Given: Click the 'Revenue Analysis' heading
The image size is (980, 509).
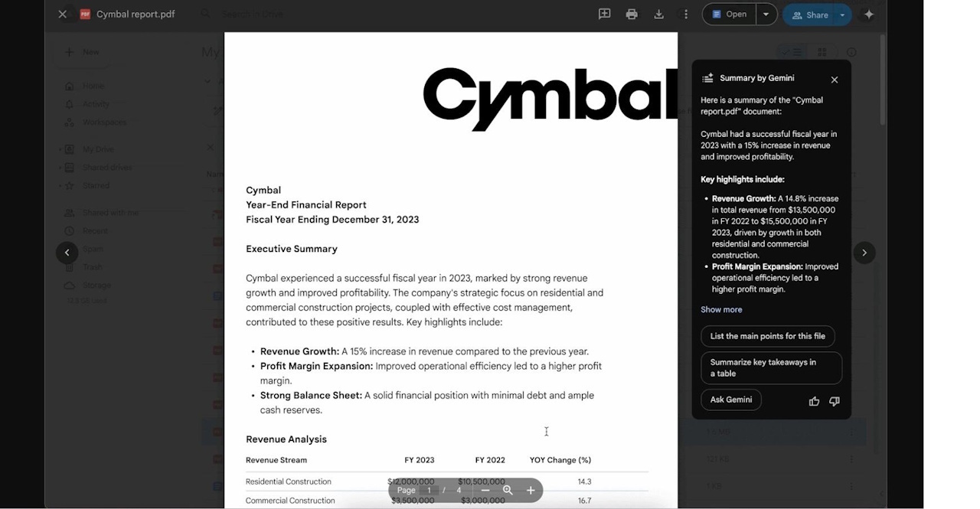Looking at the screenshot, I should pyautogui.click(x=286, y=439).
